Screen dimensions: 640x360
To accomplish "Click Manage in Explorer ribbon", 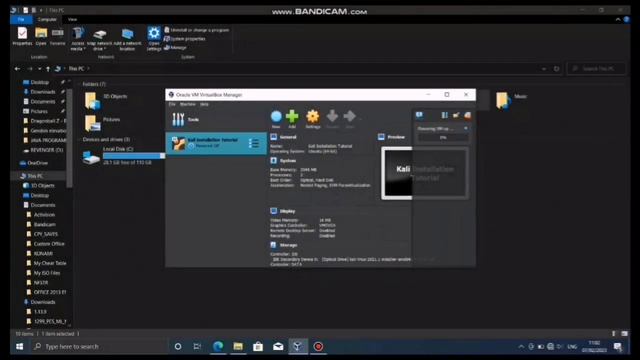I will click(x=176, y=48).
